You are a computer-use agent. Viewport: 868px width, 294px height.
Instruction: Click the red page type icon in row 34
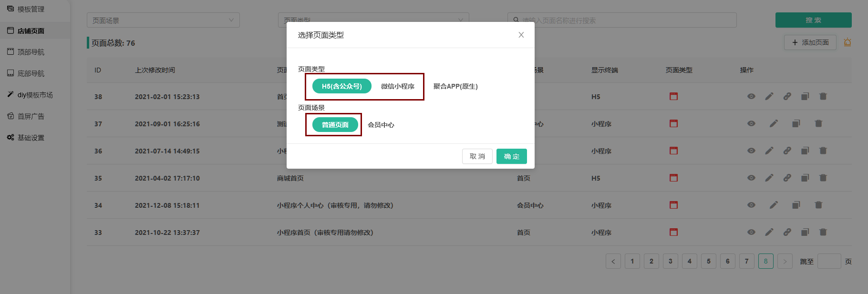tap(673, 205)
